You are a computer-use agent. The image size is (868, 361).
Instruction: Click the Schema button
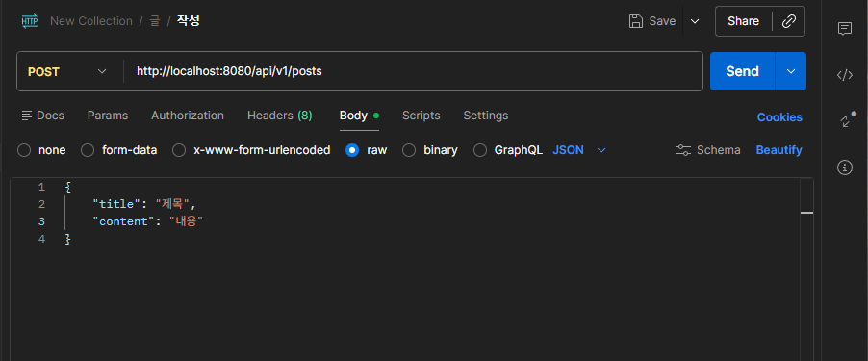[x=708, y=150]
